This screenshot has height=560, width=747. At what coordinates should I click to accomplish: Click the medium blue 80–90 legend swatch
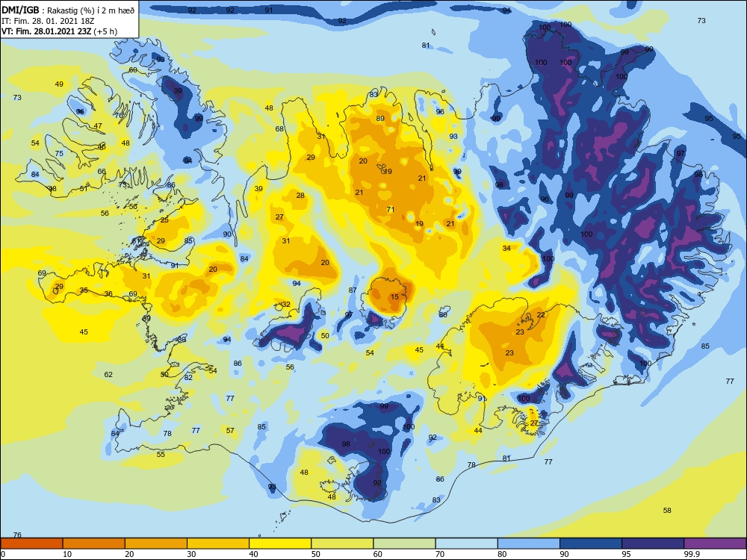[529, 544]
